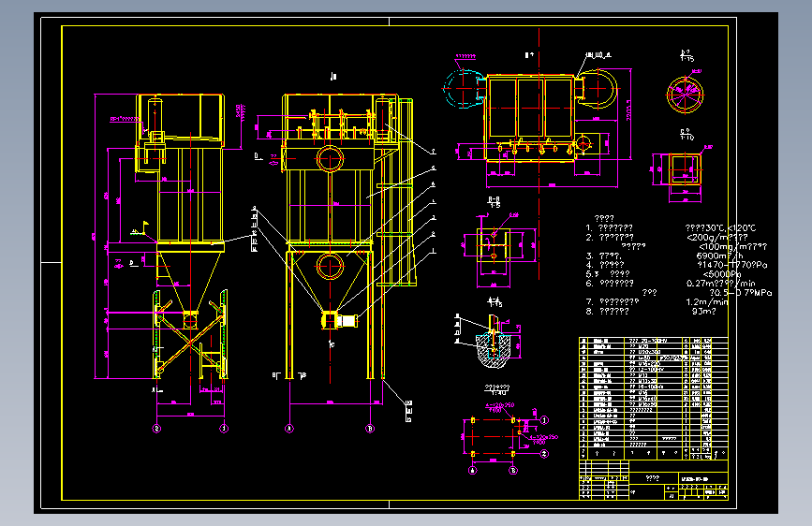
Task: Select the X cross bracing in the side elevation
Action: [x=190, y=338]
